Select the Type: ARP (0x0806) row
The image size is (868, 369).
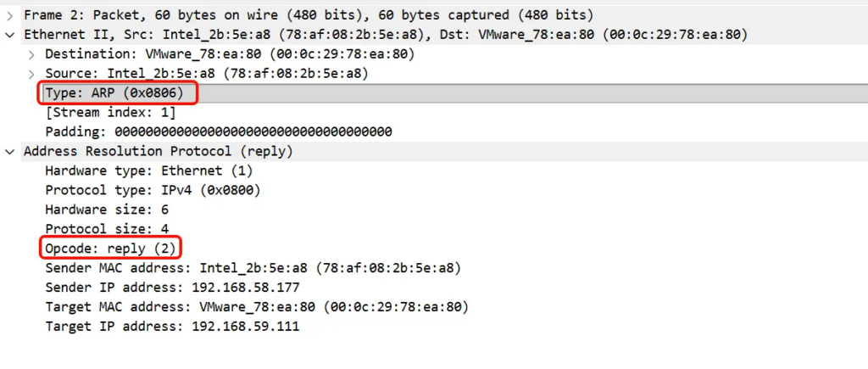point(114,93)
